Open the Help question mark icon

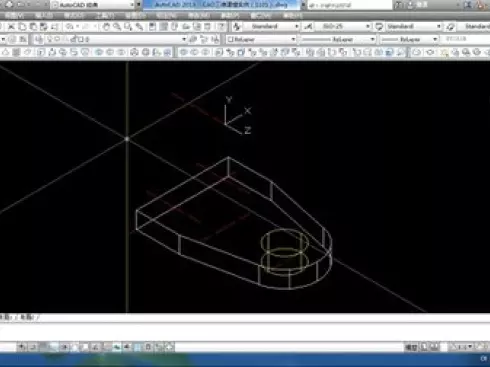[x=221, y=27]
